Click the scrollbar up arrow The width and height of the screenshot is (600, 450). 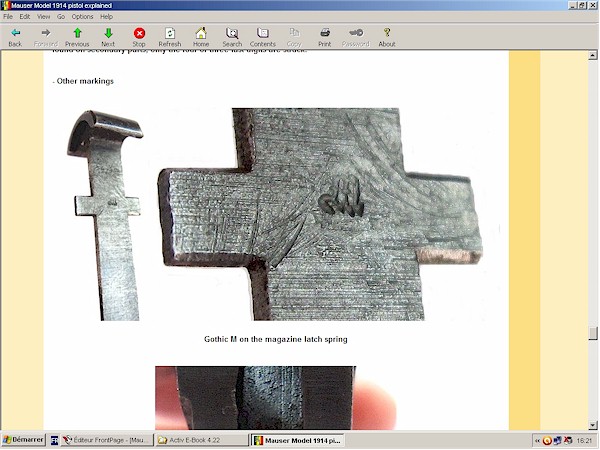pos(593,55)
